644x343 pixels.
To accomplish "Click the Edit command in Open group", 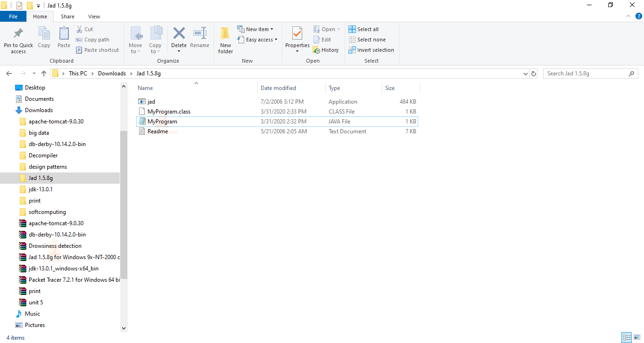I will click(x=322, y=40).
